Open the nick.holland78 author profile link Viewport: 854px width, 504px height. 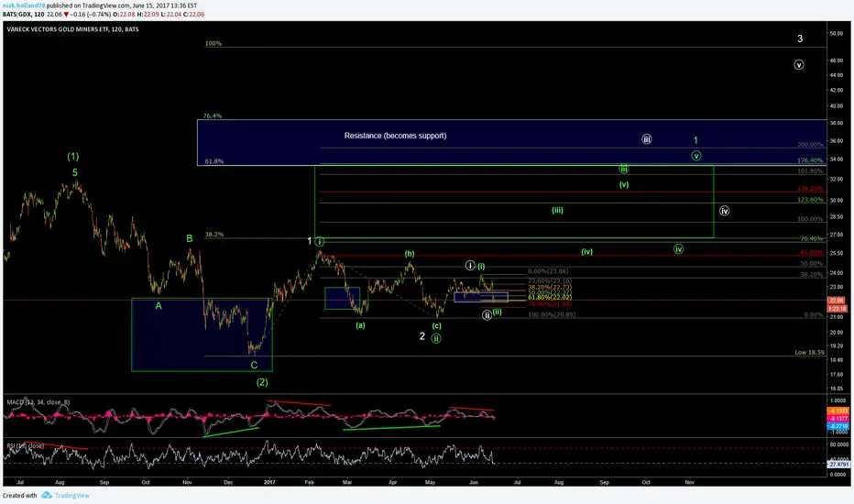24,5
